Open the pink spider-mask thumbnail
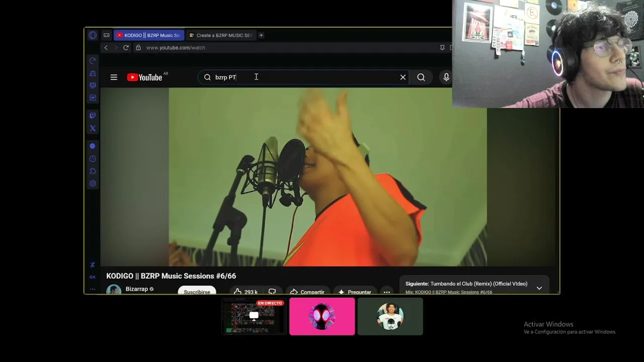Screen dimensions: 644x362 [x=322, y=316]
